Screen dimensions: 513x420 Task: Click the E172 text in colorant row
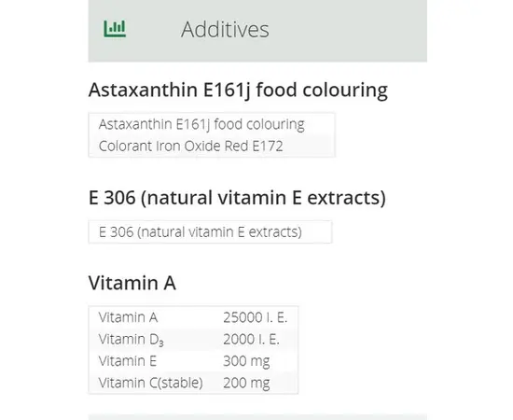(268, 146)
